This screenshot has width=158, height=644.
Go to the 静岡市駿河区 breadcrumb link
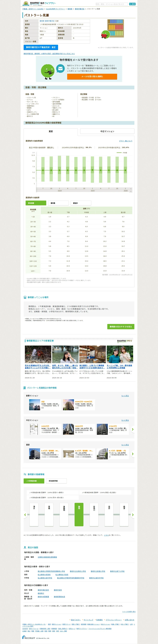(x=80, y=9)
